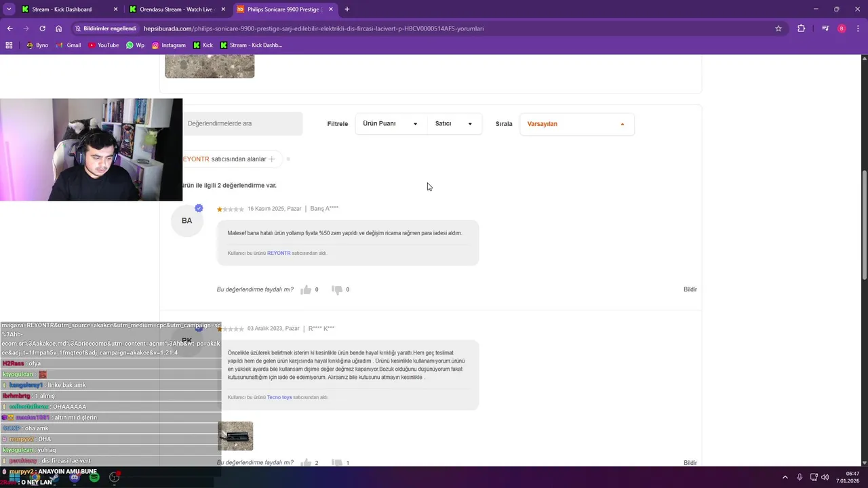Open the Chrome three-dot menu
Image resolution: width=868 pixels, height=488 pixels.
tap(859, 28)
